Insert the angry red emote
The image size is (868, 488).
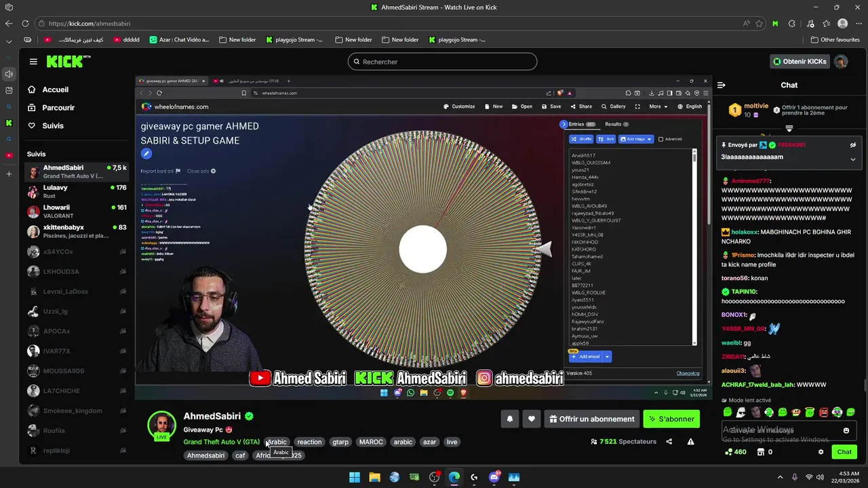(824, 412)
